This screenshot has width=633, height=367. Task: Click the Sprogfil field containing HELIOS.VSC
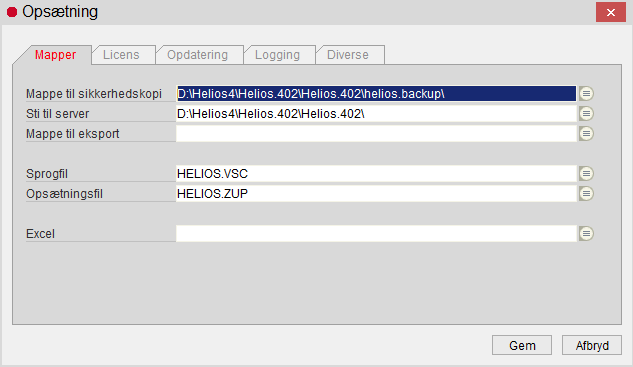376,174
